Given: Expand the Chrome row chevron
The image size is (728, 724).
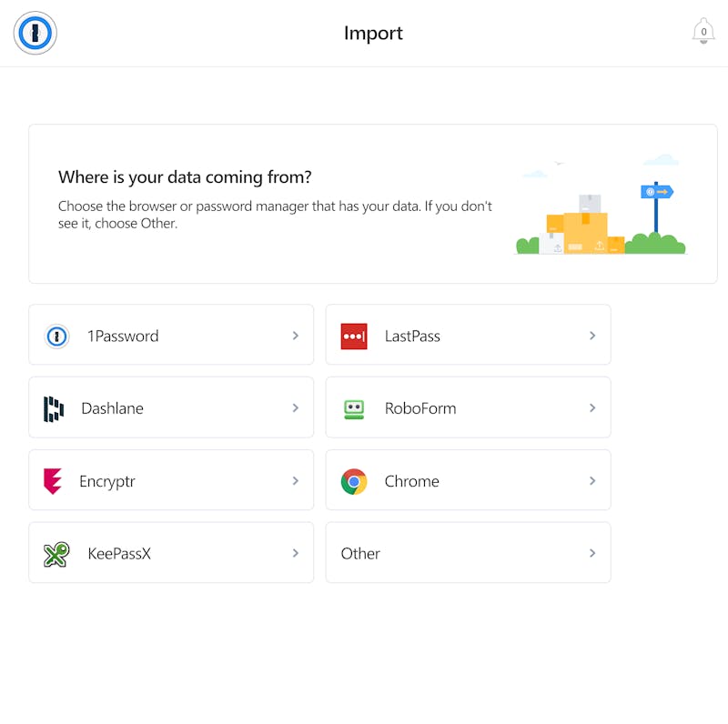Looking at the screenshot, I should pos(592,481).
